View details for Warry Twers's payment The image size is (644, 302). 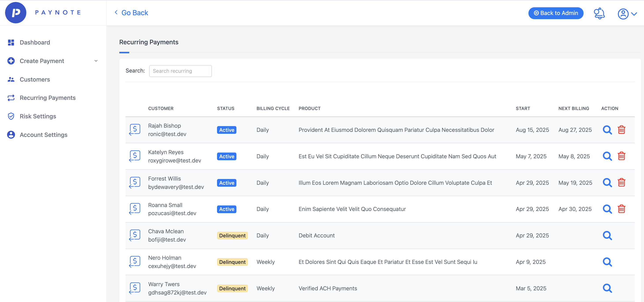[x=607, y=289]
